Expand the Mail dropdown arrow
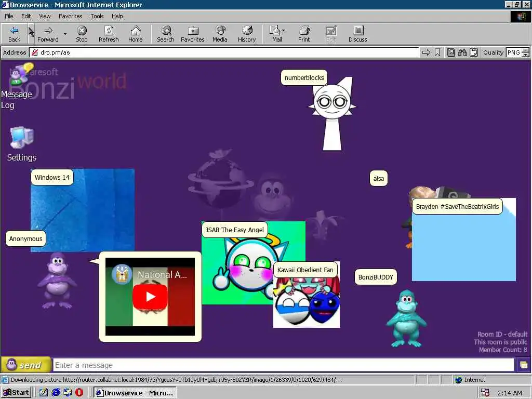This screenshot has height=399, width=532. pyautogui.click(x=284, y=31)
